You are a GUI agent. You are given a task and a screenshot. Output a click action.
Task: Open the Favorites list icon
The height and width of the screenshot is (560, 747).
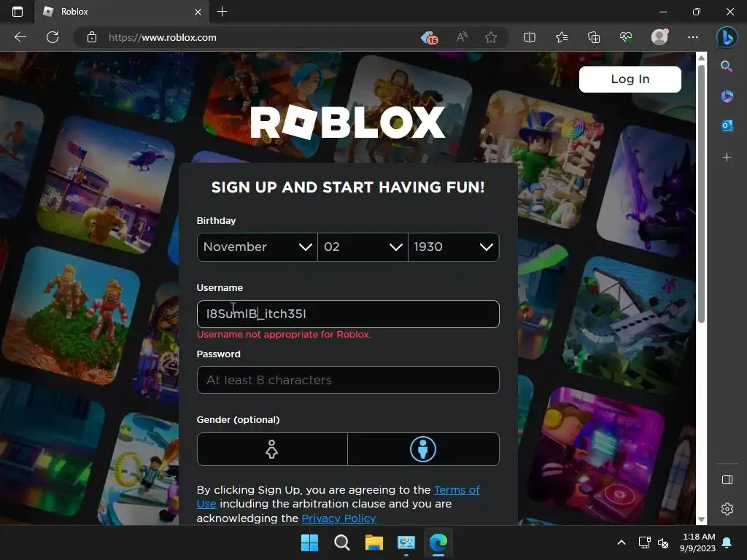562,37
